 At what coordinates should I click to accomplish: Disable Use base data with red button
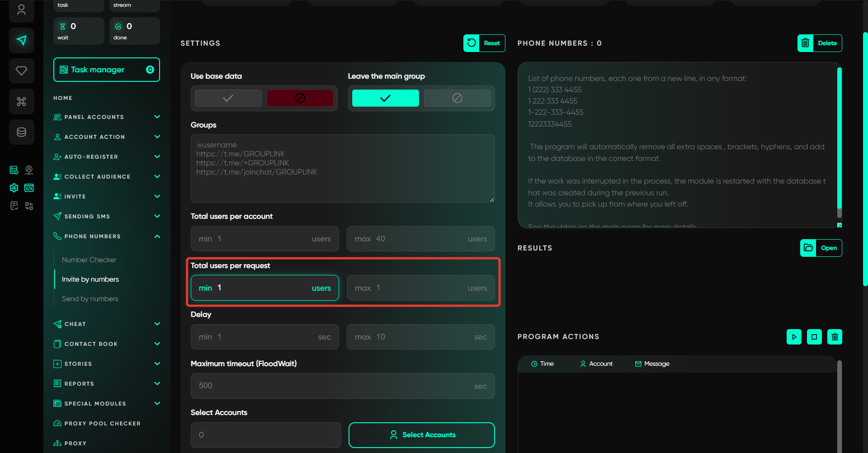click(300, 98)
